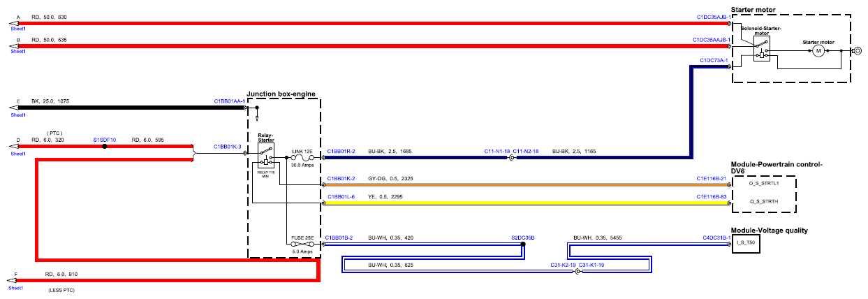Open Sheet1 link under arrow B
868x299 pixels.
17,53
